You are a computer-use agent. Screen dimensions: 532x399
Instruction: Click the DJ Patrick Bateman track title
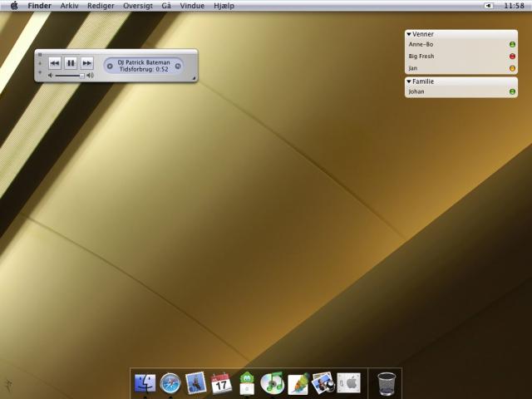[x=144, y=62]
